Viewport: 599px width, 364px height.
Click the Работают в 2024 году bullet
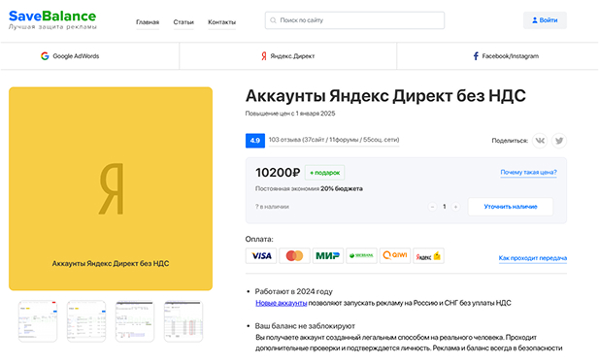click(294, 291)
